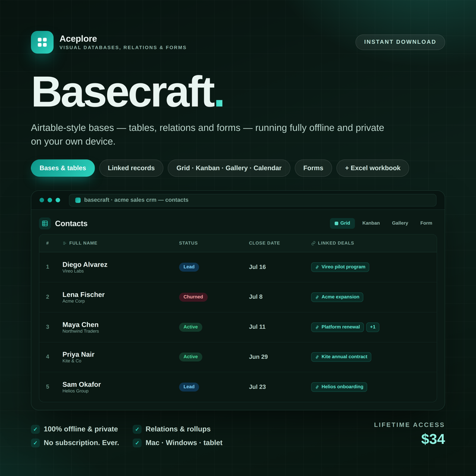Image resolution: width=476 pixels, height=476 pixels.
Task: Click the Jul 8 close date cell
Action: [256, 297]
